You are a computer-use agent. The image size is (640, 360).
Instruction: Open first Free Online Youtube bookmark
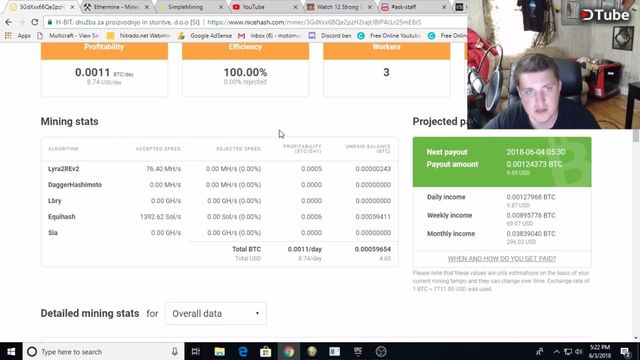389,36
